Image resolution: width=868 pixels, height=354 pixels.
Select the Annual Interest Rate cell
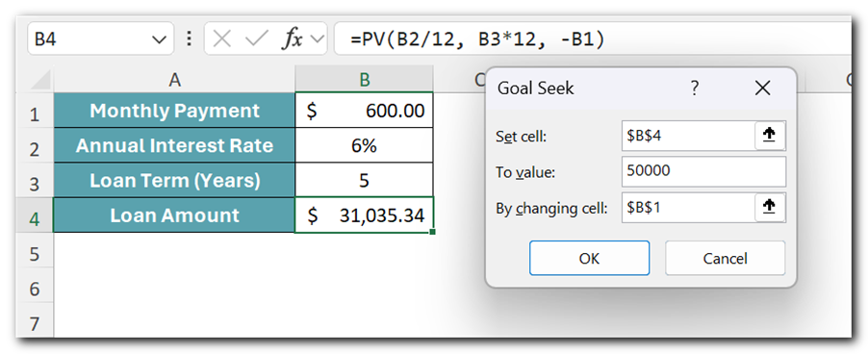click(x=174, y=145)
